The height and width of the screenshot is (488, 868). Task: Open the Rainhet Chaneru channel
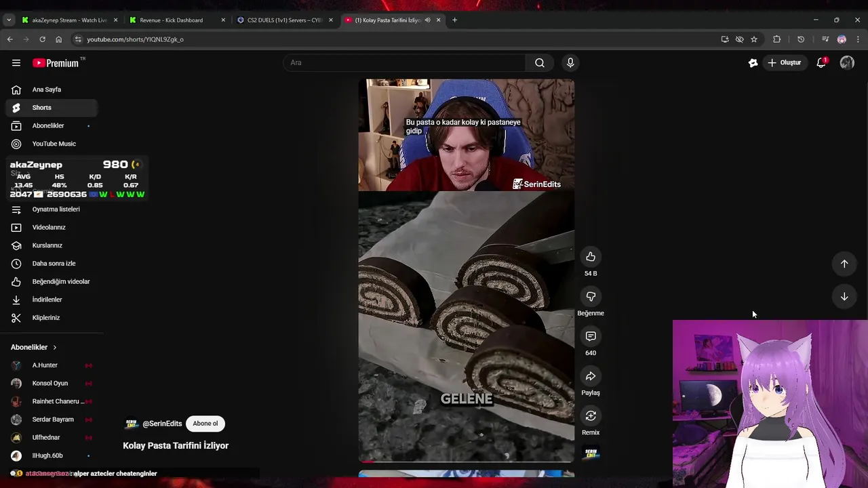click(52, 401)
